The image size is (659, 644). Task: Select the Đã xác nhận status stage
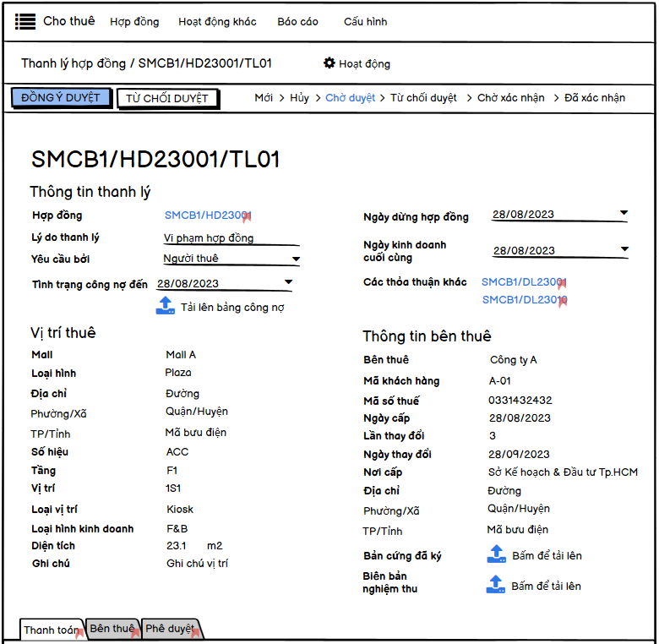coord(594,98)
